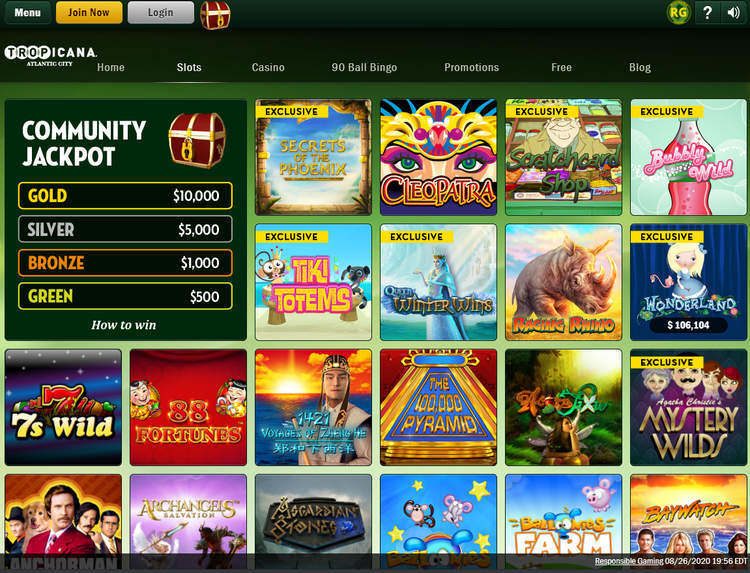Select the Gold $10,000 jackpot row
750x573 pixels.
[125, 196]
